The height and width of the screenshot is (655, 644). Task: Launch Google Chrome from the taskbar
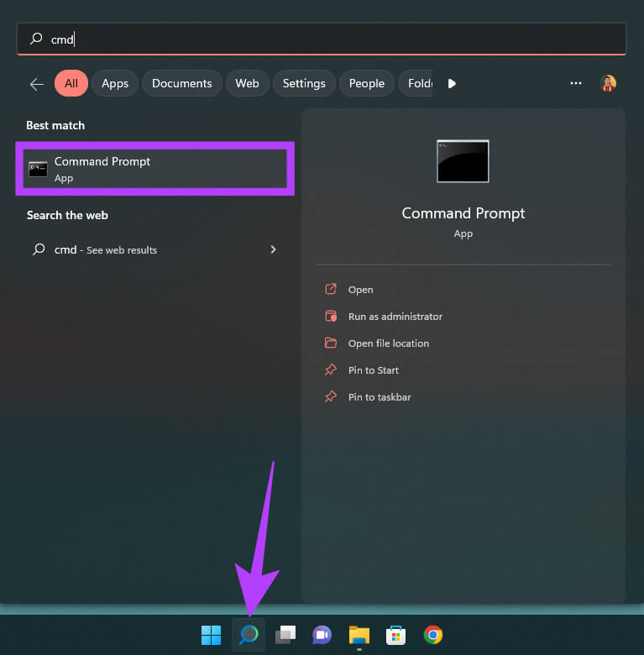point(433,635)
